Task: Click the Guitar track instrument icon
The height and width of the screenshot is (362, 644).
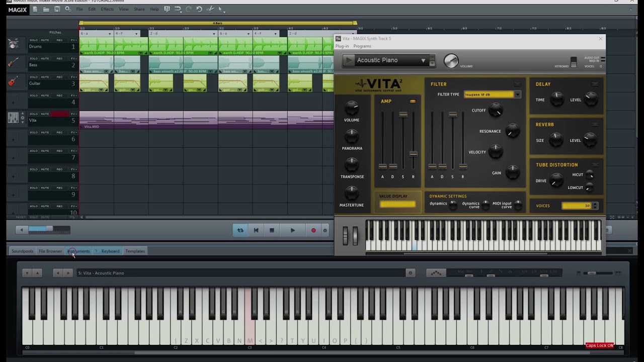Action: coord(14,81)
